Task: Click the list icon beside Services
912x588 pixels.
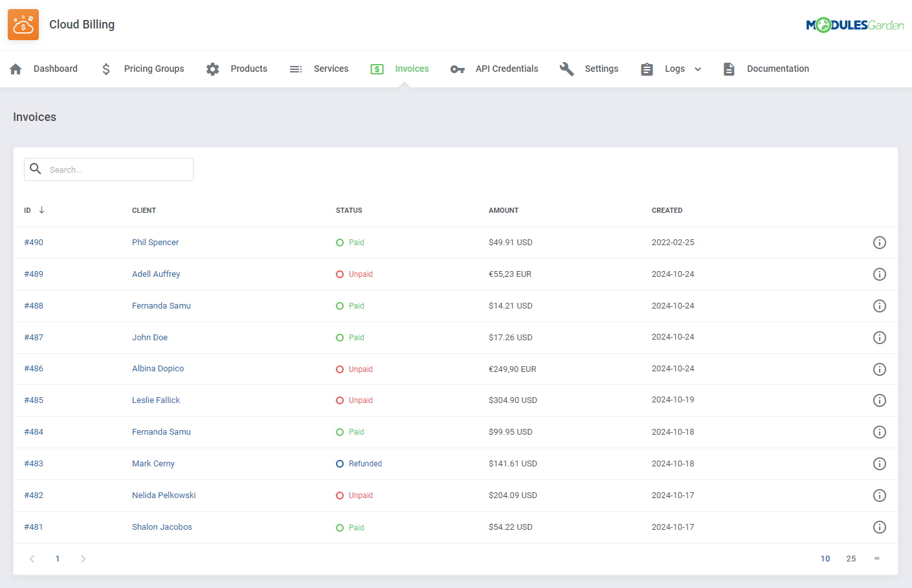Action: pos(296,69)
